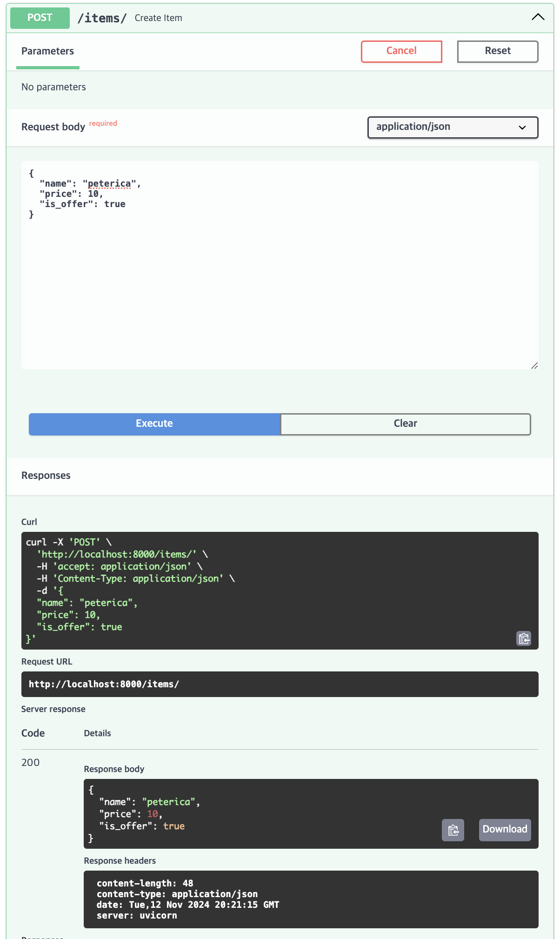Viewport: 560px width, 939px height.
Task: Click the red "required" label
Action: [103, 123]
